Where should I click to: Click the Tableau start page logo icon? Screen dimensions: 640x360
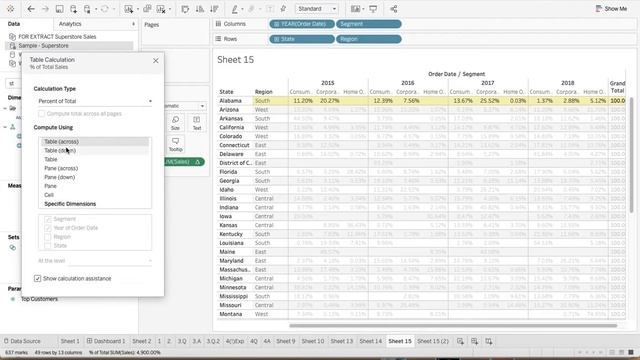(x=11, y=9)
